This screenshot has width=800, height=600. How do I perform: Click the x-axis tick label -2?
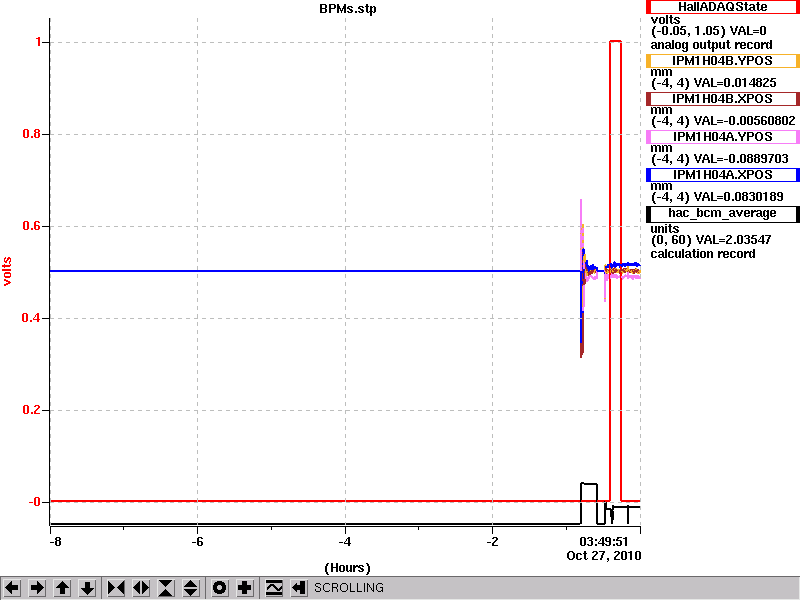tap(492, 541)
